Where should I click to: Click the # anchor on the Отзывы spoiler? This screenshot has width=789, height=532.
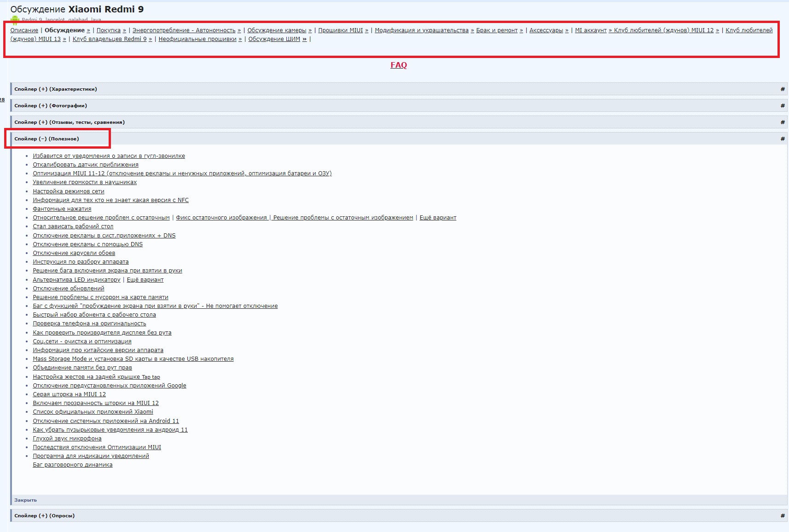(x=783, y=122)
